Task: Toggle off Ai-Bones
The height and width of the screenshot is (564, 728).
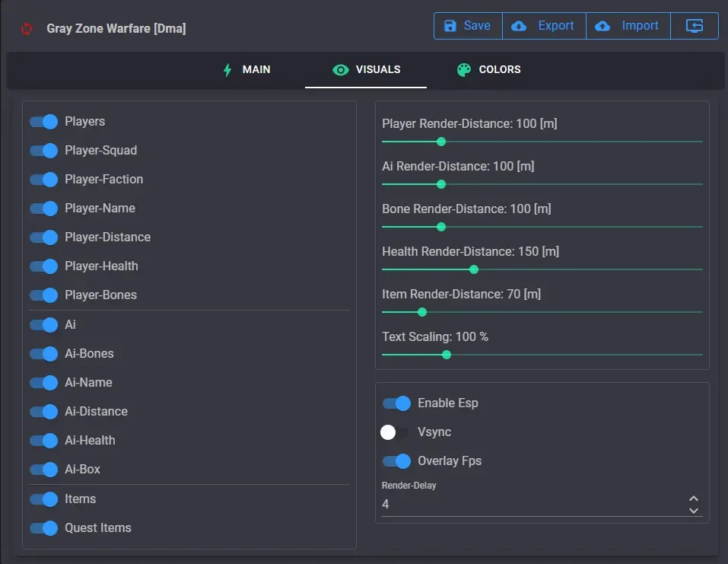Action: tap(44, 353)
